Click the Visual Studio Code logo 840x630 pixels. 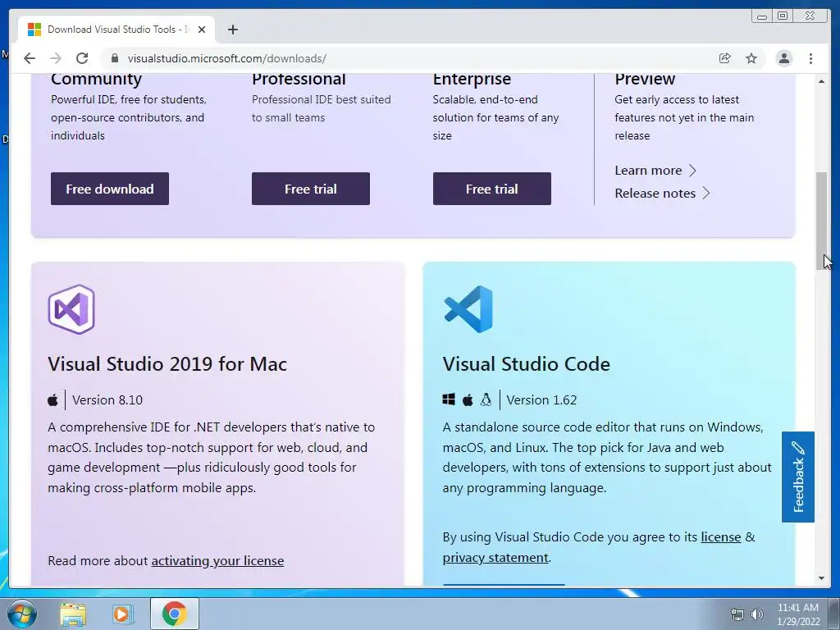pyautogui.click(x=468, y=309)
